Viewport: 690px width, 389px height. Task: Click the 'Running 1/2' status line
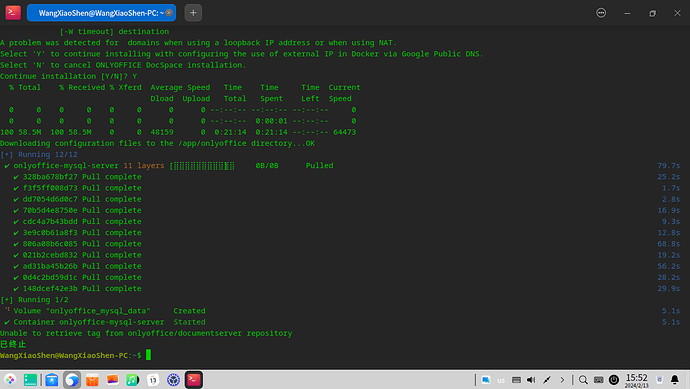(x=34, y=300)
